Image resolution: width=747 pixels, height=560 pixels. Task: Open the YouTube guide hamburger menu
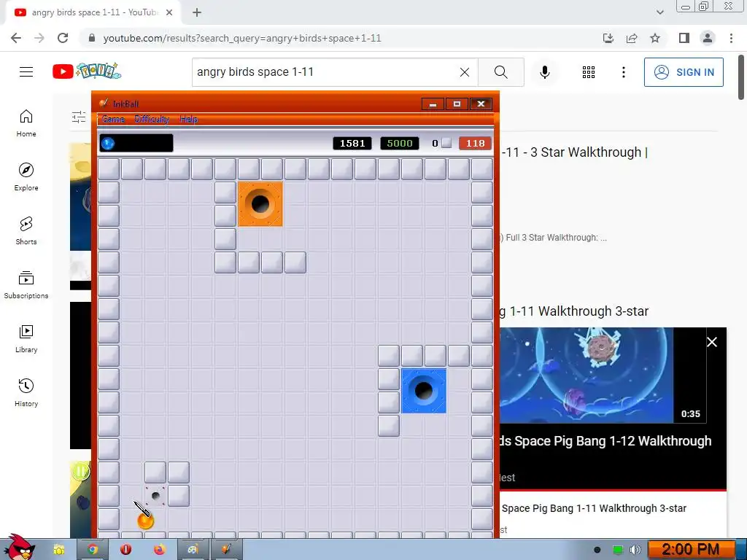(26, 72)
